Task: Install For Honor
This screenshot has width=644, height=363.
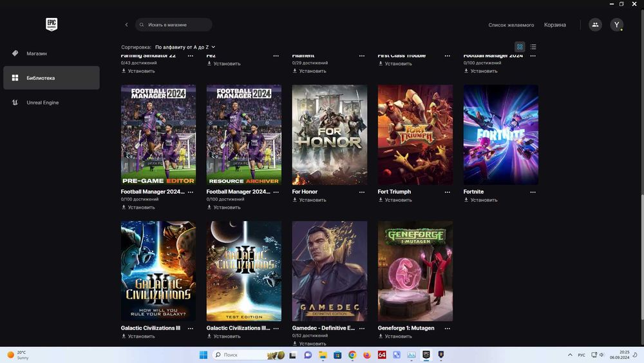Action: click(x=309, y=201)
